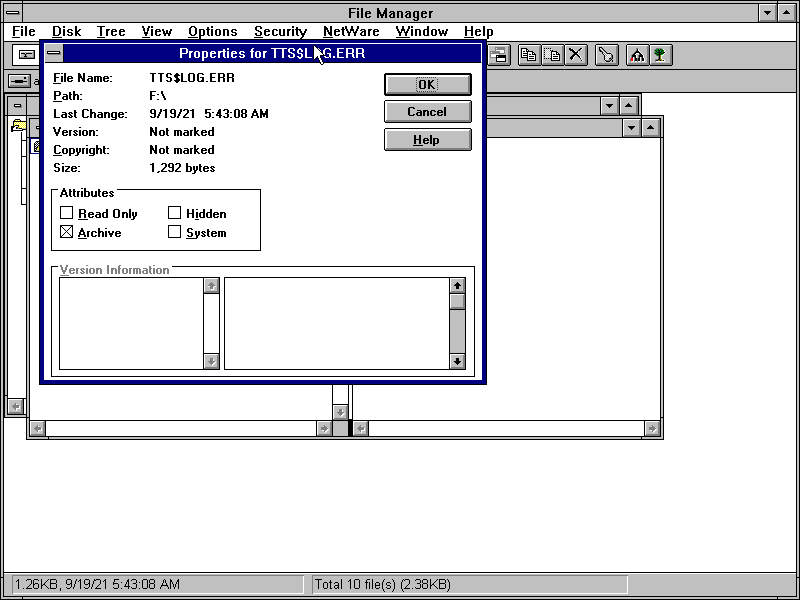Open the NetWare menu

click(351, 31)
